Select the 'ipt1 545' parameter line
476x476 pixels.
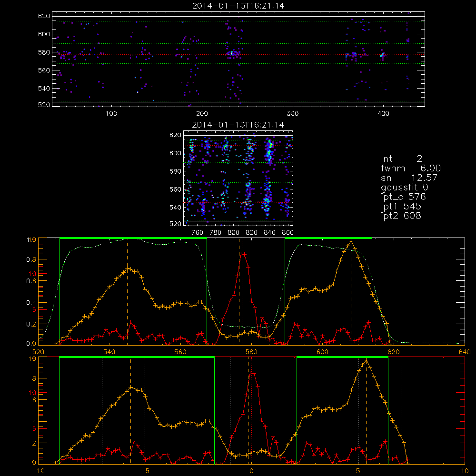coord(401,207)
